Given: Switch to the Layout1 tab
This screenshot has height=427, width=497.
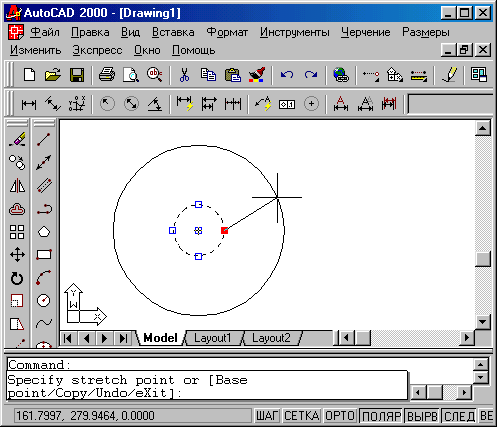Looking at the screenshot, I should point(213,338).
